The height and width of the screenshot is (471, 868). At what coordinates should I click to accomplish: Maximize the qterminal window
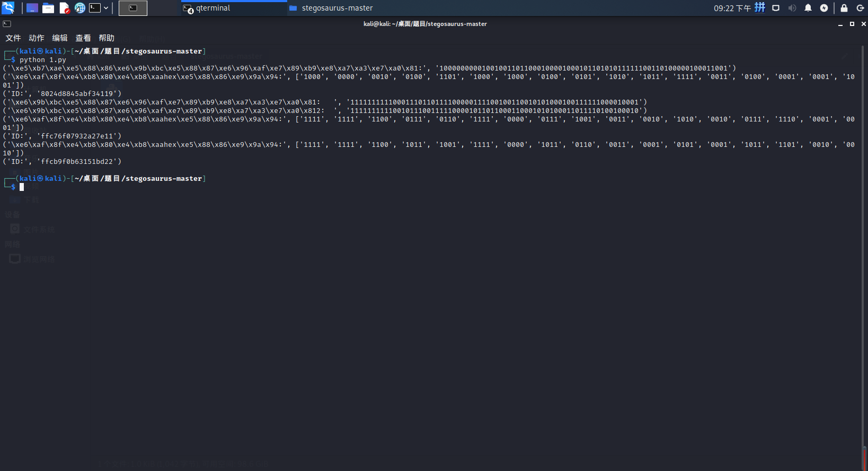point(852,24)
